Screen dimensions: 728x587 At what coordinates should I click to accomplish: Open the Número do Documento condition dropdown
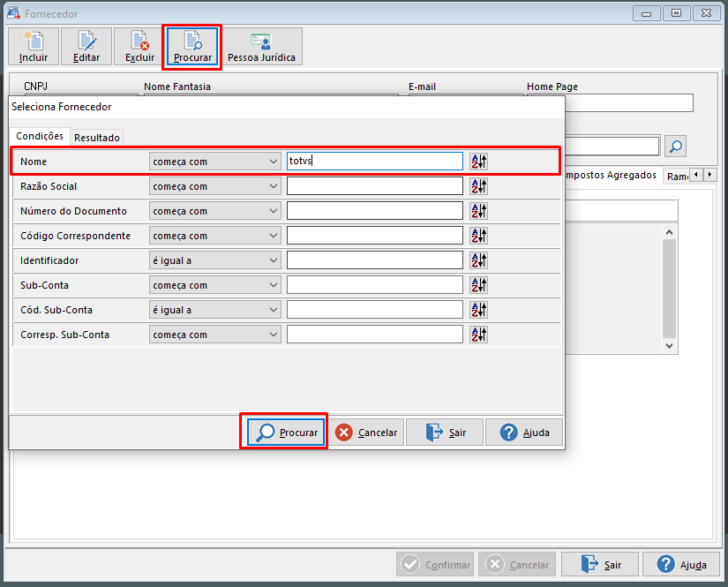pos(215,211)
